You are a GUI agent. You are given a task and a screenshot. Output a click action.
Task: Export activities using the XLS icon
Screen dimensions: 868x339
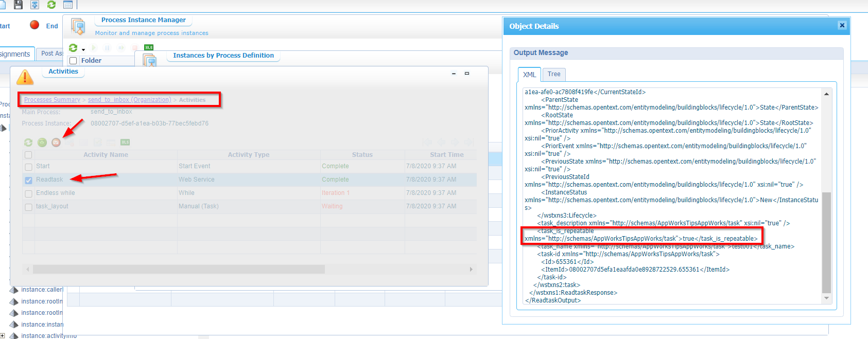pos(125,142)
